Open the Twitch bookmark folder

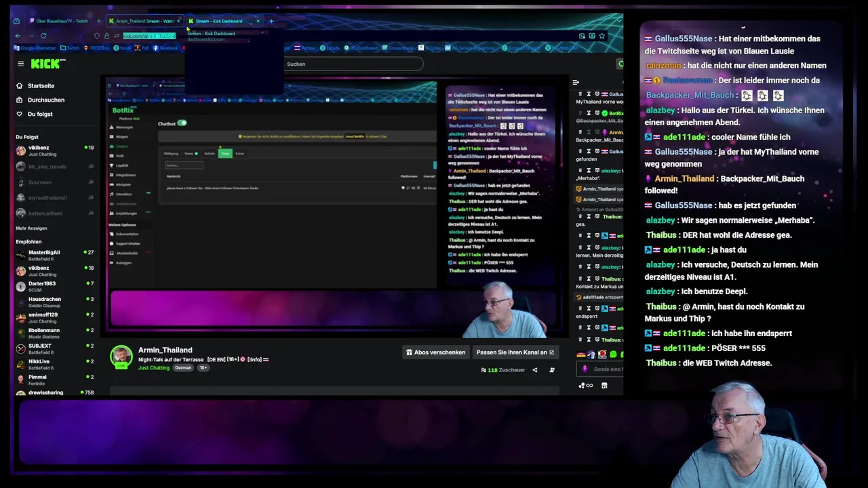click(x=70, y=48)
